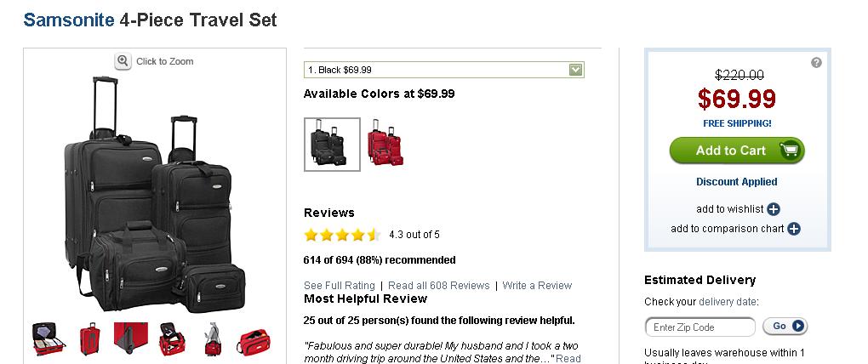868x364 pixels.
Task: Click the arrow icon on the Go button
Action: 797,327
